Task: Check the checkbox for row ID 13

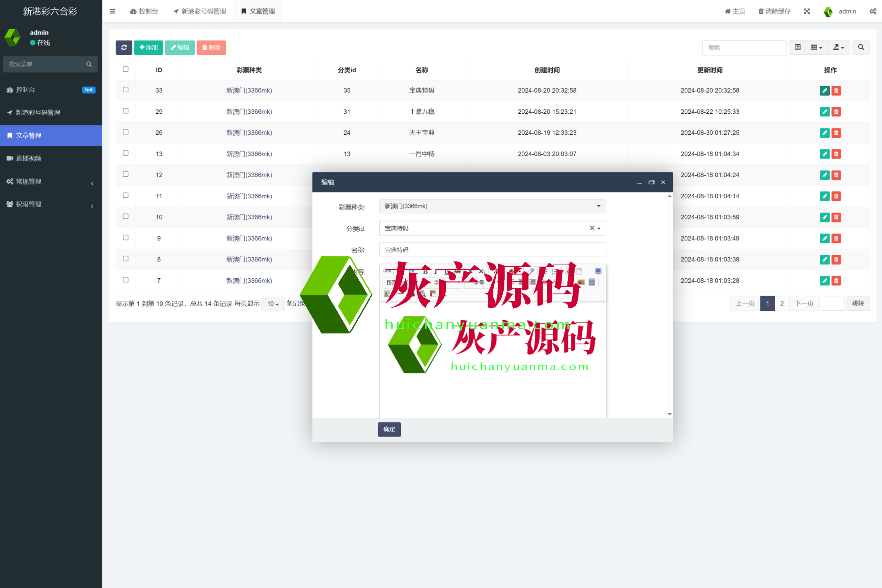Action: pos(126,153)
